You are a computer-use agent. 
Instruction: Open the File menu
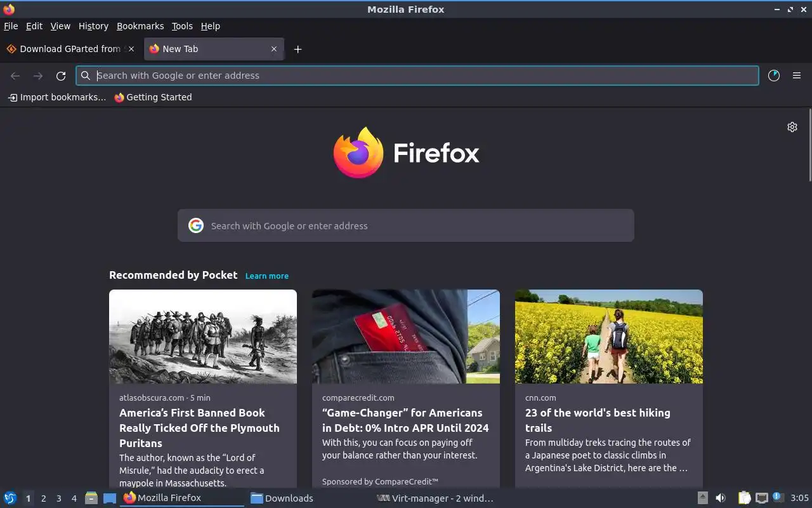click(x=11, y=26)
